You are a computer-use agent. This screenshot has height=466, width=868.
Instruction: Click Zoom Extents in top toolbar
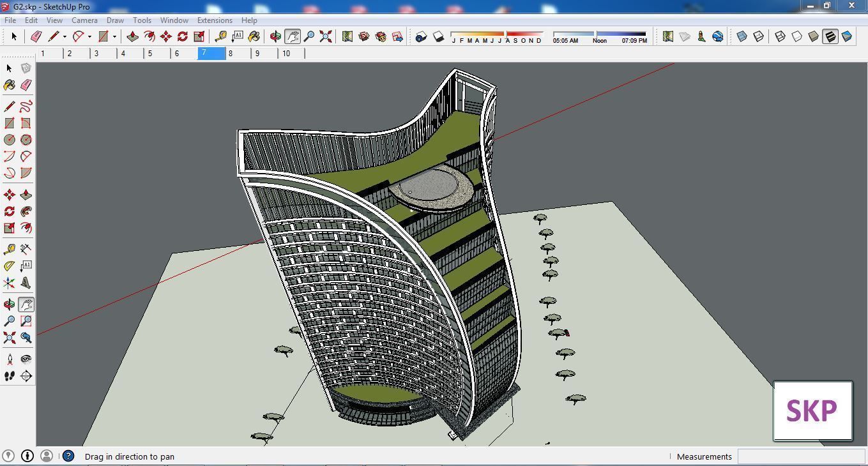(x=325, y=36)
